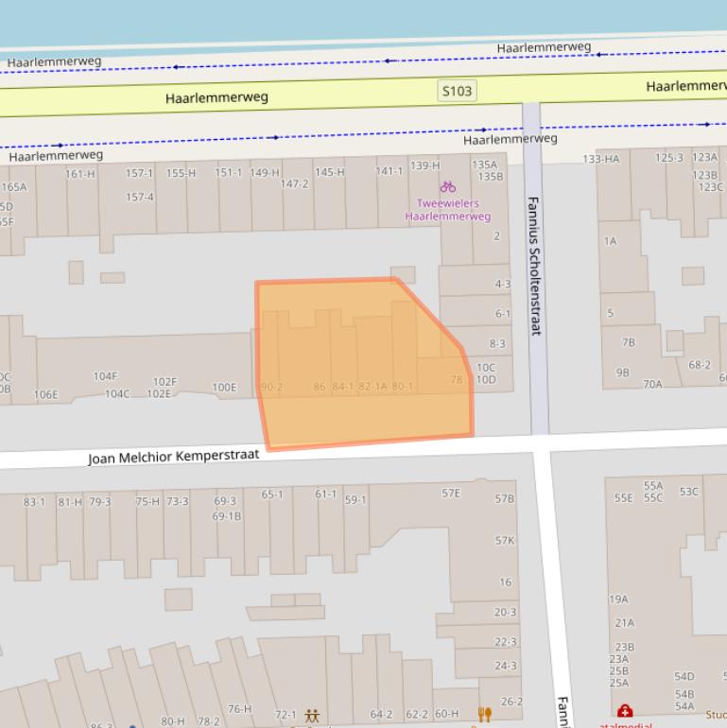This screenshot has width=727, height=728.
Task: Click the bicycle shop icon above Tweewielers
Action: coord(447,187)
